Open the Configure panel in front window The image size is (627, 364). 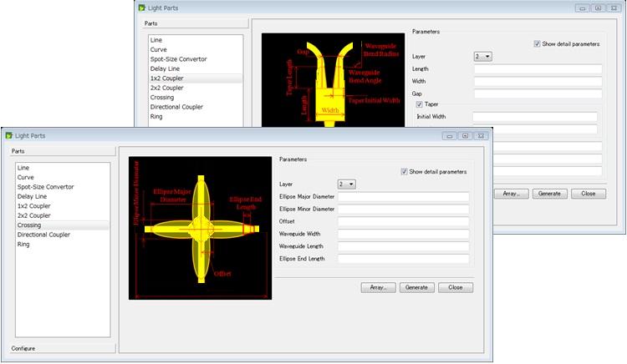tap(64, 348)
